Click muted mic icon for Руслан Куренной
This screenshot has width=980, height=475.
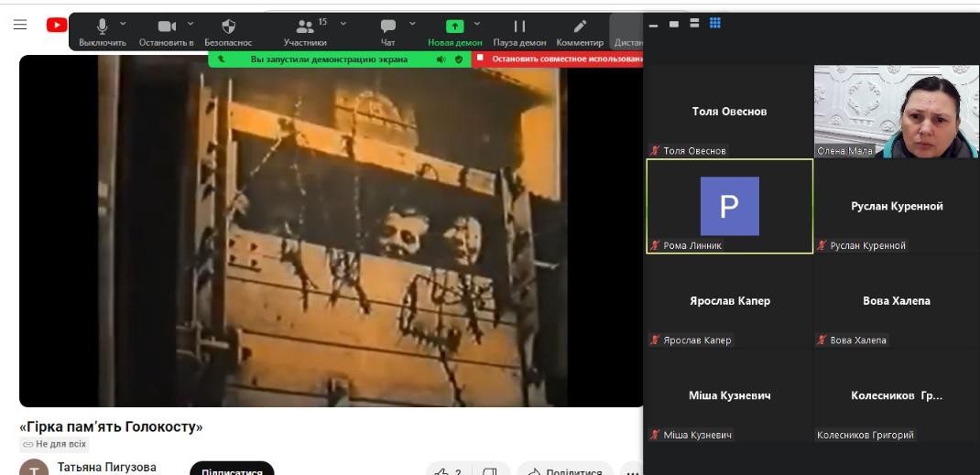click(822, 245)
